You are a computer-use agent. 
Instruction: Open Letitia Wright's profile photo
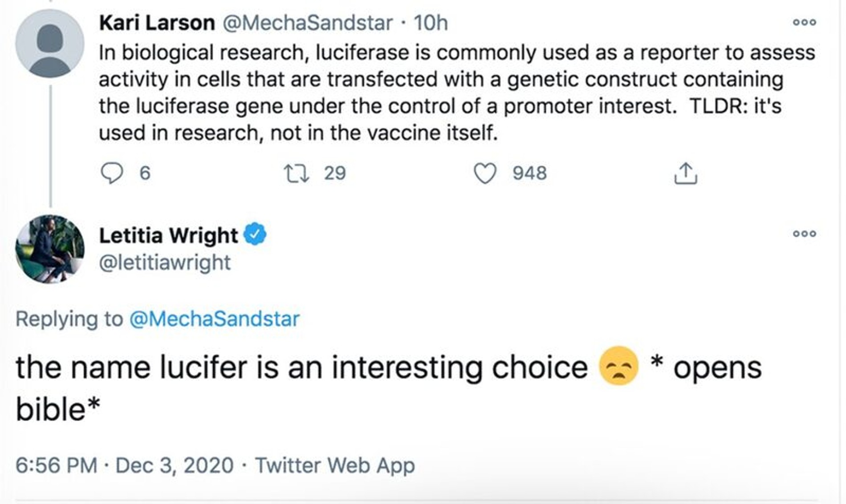click(50, 249)
